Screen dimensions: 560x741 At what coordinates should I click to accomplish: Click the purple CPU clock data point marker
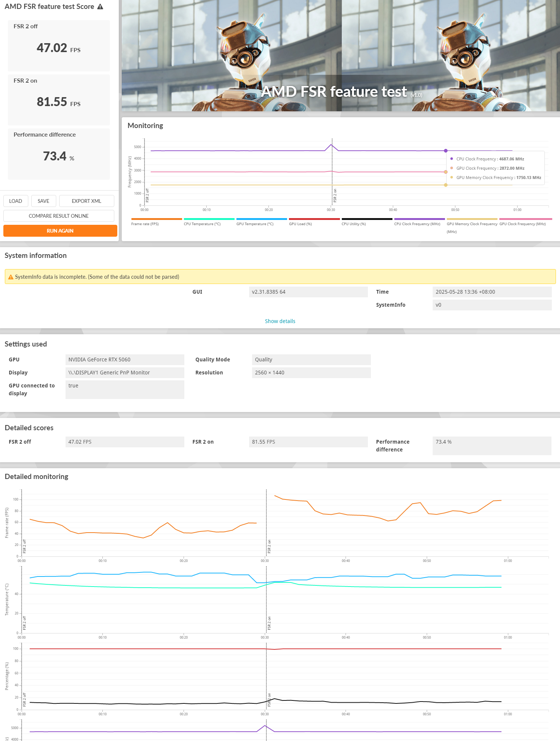tap(446, 151)
